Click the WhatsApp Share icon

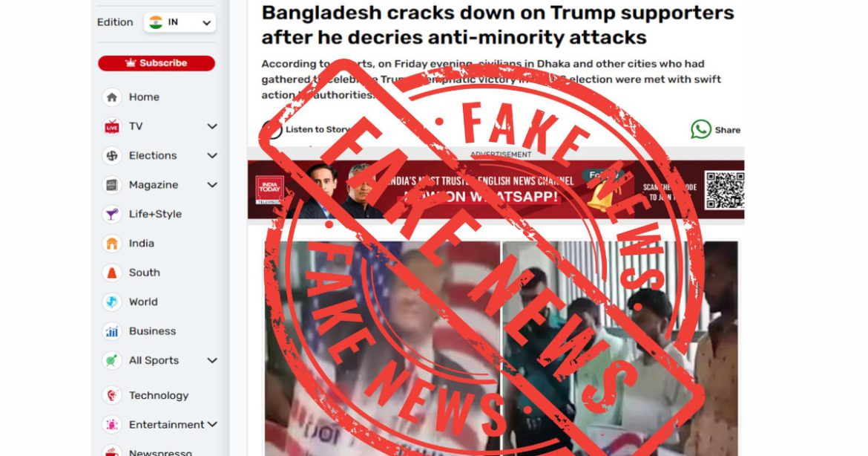pos(701,130)
